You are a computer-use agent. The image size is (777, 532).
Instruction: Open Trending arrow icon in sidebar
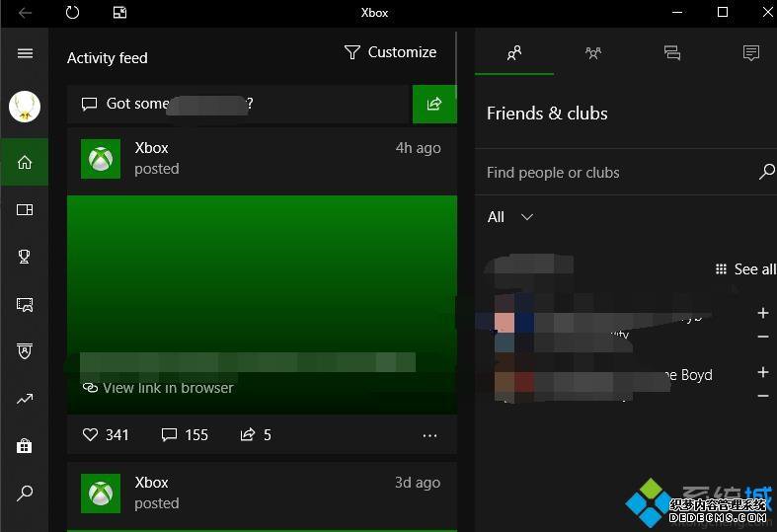tap(25, 398)
